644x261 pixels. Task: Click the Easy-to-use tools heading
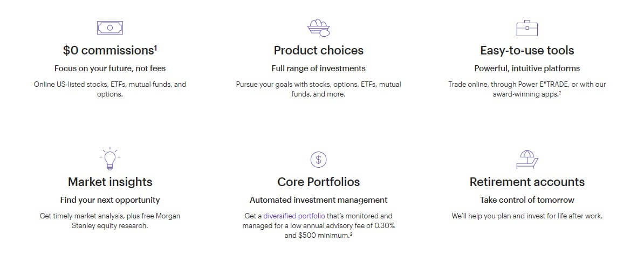tap(527, 50)
